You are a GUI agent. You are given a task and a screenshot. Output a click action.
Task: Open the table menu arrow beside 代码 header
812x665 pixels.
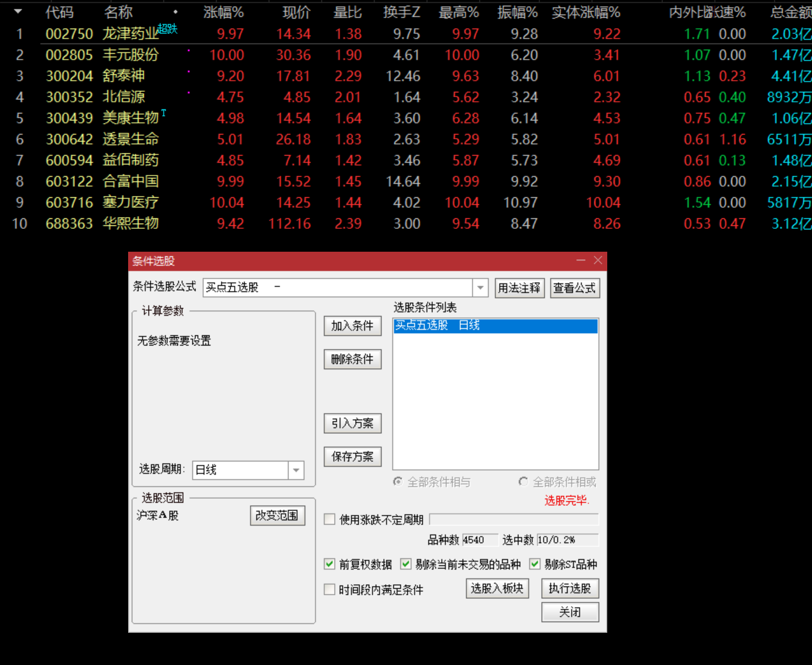point(18,11)
